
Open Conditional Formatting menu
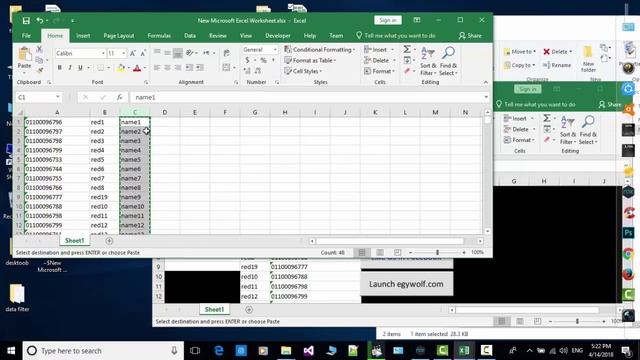point(320,49)
